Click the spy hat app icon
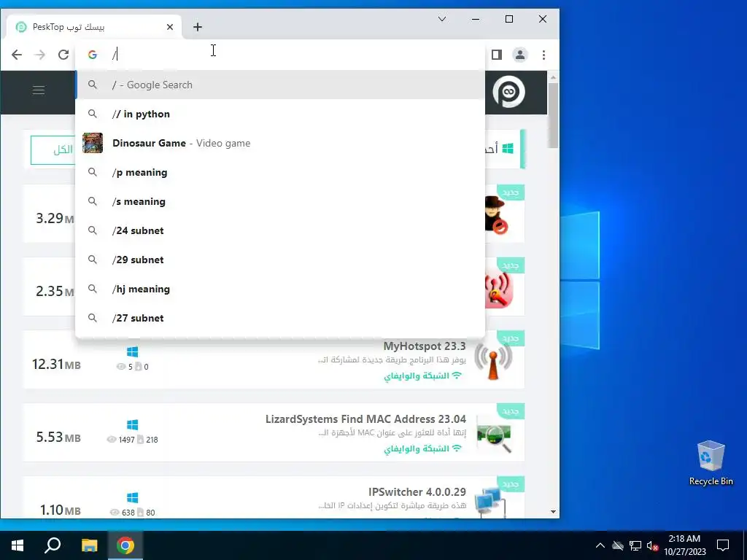Image resolution: width=747 pixels, height=560 pixels. [x=496, y=214]
